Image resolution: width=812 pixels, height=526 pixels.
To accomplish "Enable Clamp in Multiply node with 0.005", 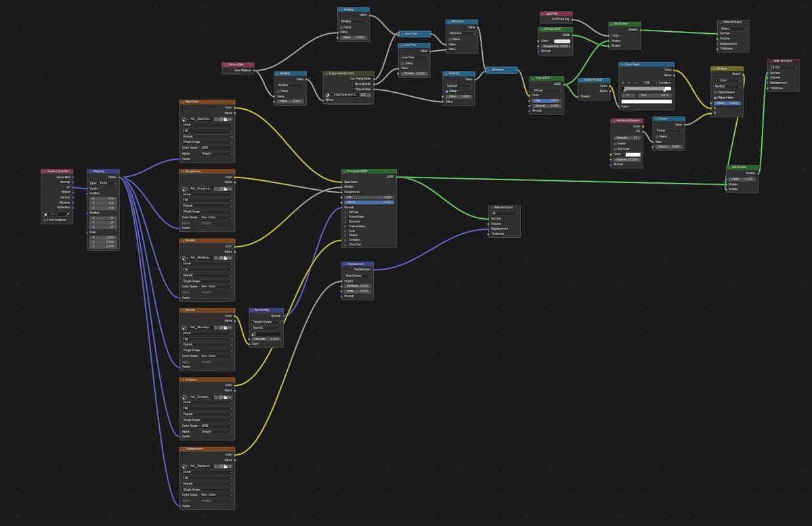I will pyautogui.click(x=342, y=27).
